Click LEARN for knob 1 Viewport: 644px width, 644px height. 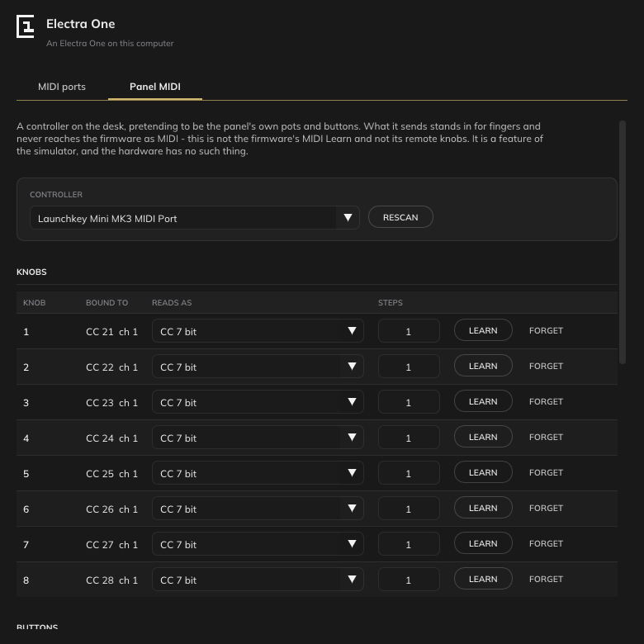[x=483, y=330]
